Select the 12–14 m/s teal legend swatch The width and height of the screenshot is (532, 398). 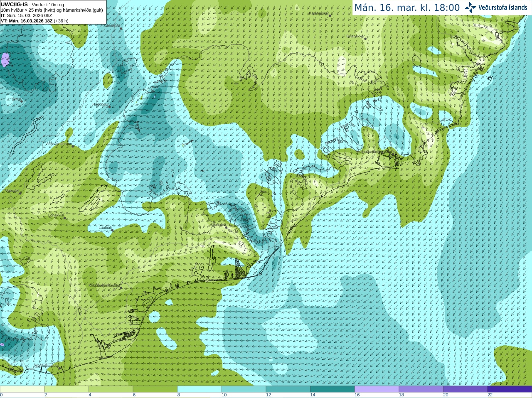click(x=288, y=389)
